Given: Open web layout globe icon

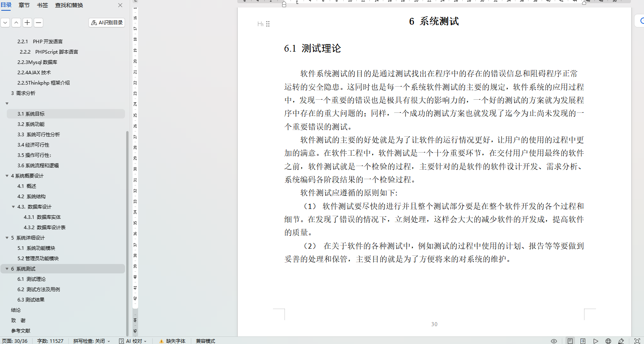Looking at the screenshot, I should pos(608,341).
